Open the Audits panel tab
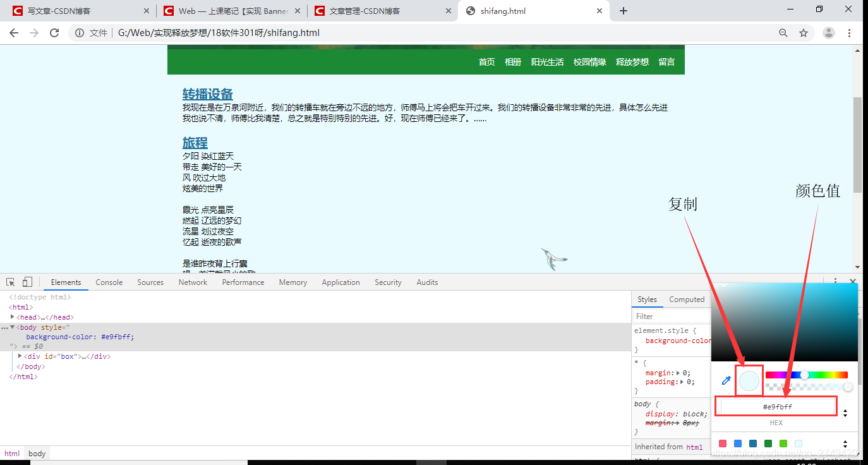This screenshot has width=868, height=465. [427, 282]
